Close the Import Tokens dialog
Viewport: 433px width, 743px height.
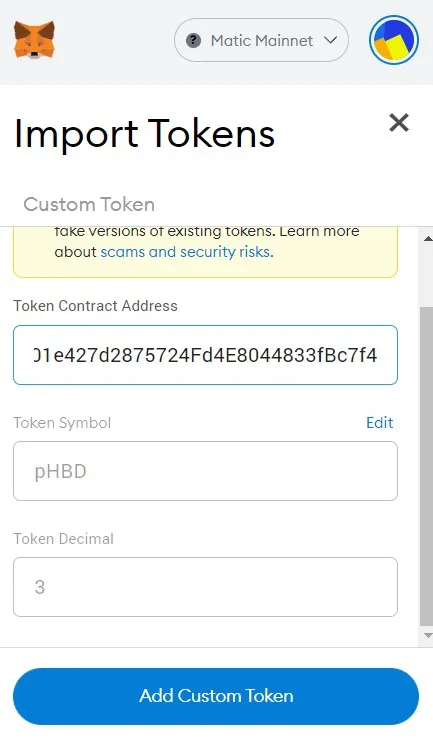tap(399, 123)
